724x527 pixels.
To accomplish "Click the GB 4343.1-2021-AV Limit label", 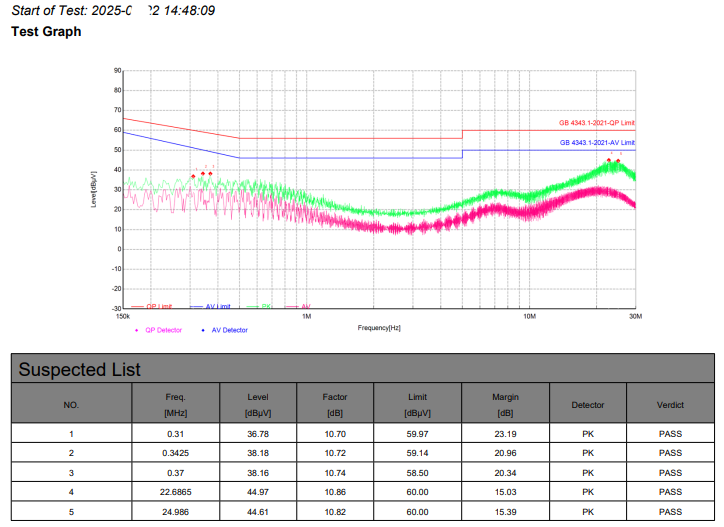I will (597, 143).
